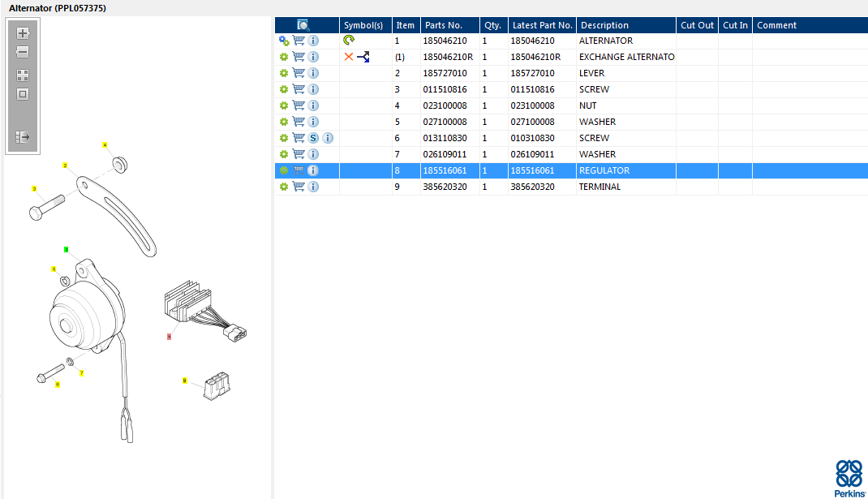Click the S supersession icon on item 6
The height and width of the screenshot is (499, 868).
[313, 138]
